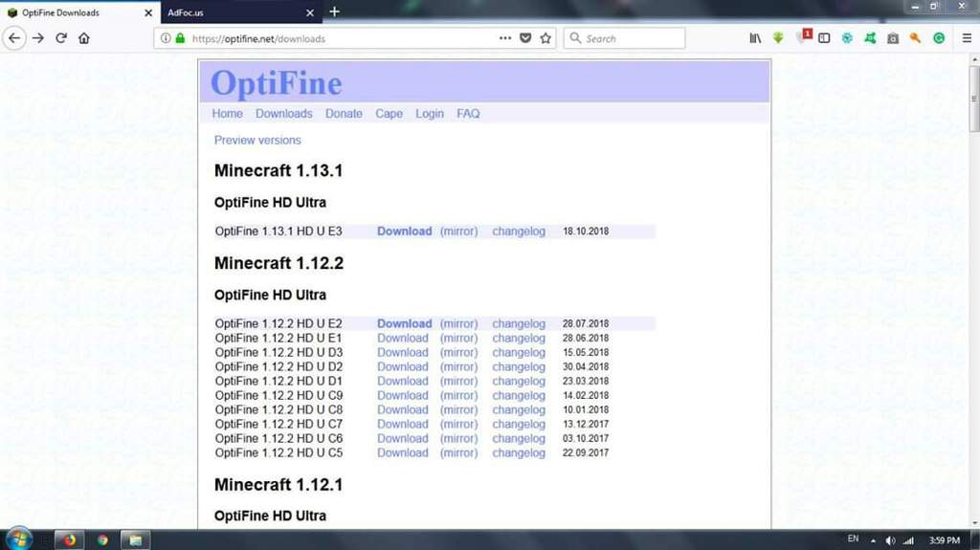The width and height of the screenshot is (980, 550).
Task: Select the date 18.10.2018 text
Action: point(586,231)
